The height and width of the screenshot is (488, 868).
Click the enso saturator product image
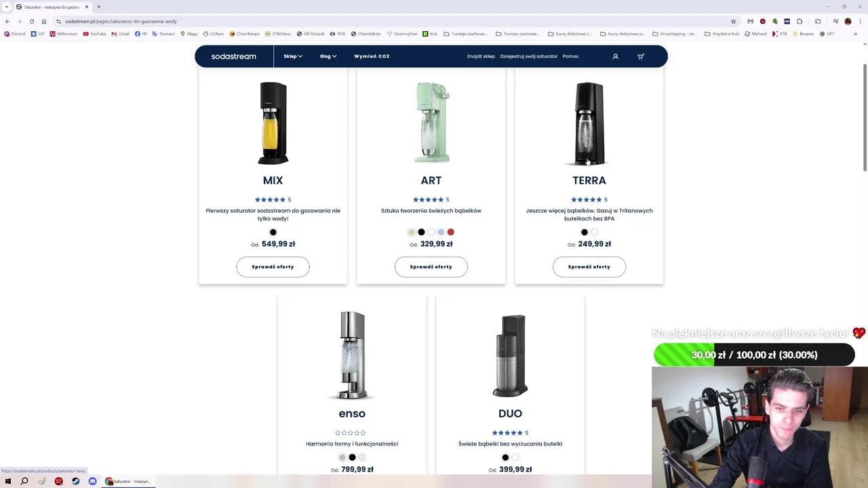pyautogui.click(x=352, y=355)
